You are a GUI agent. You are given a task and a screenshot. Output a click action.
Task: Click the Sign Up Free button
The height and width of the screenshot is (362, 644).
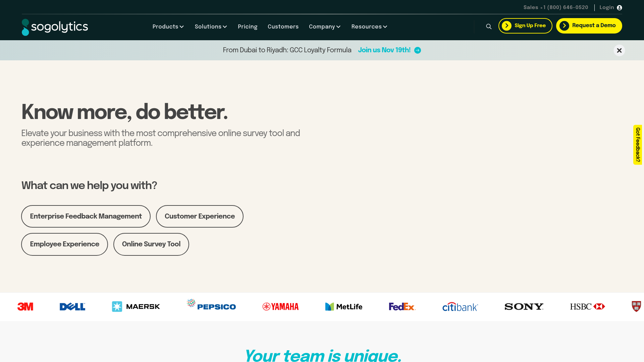click(525, 25)
